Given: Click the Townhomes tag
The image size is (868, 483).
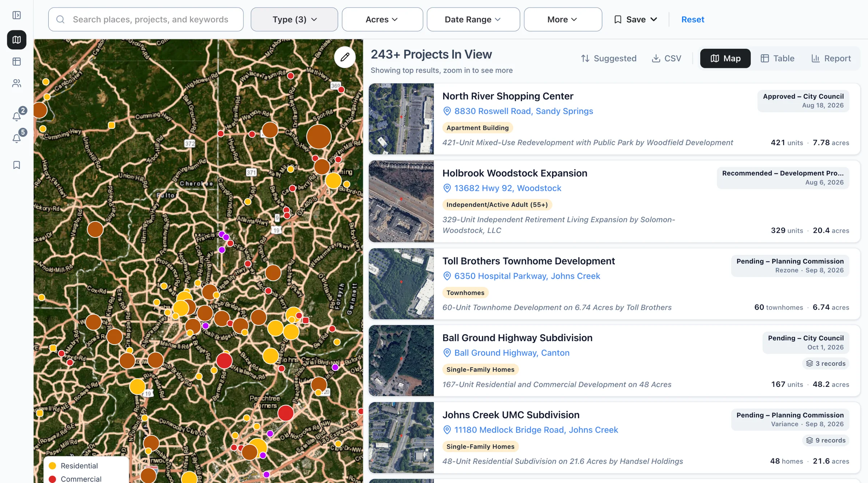Looking at the screenshot, I should click(x=465, y=292).
